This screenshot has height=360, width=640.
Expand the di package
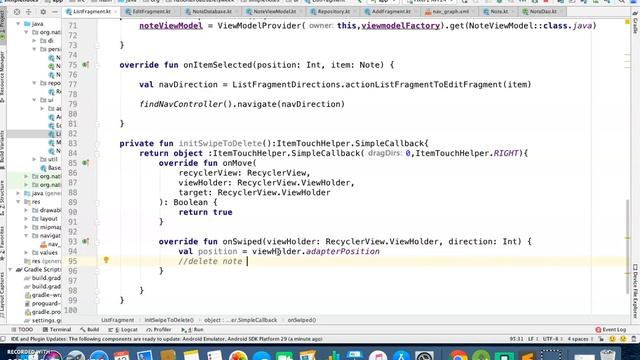[x=34, y=40]
